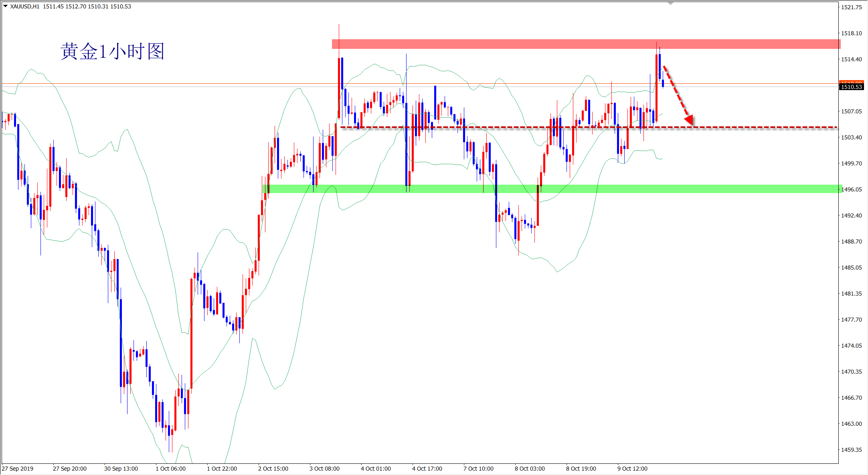
Task: Click the 1503.40 price axis label
Action: (x=852, y=137)
